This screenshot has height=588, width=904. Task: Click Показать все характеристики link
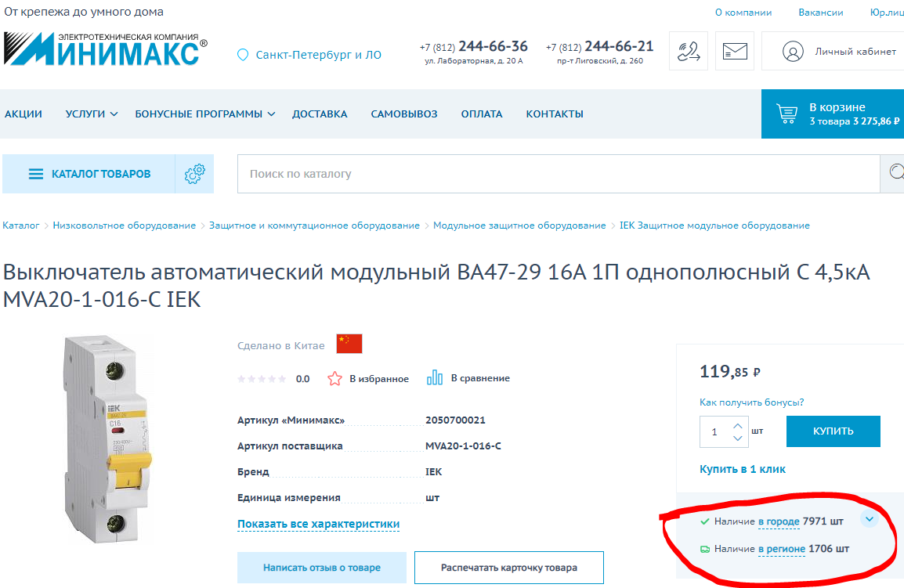[318, 524]
